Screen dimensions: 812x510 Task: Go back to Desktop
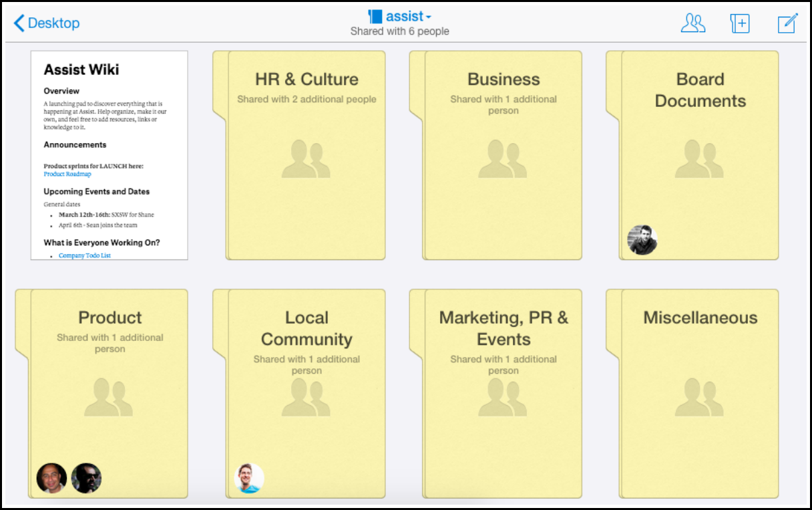point(47,23)
